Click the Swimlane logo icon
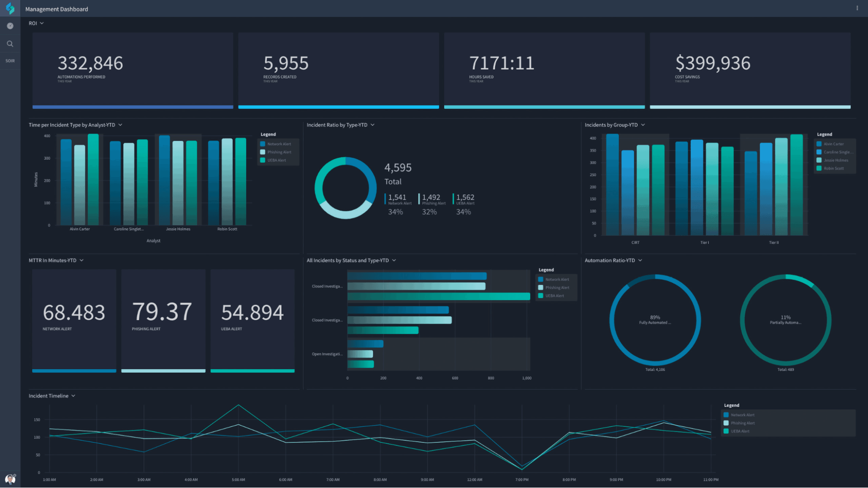 (10, 8)
